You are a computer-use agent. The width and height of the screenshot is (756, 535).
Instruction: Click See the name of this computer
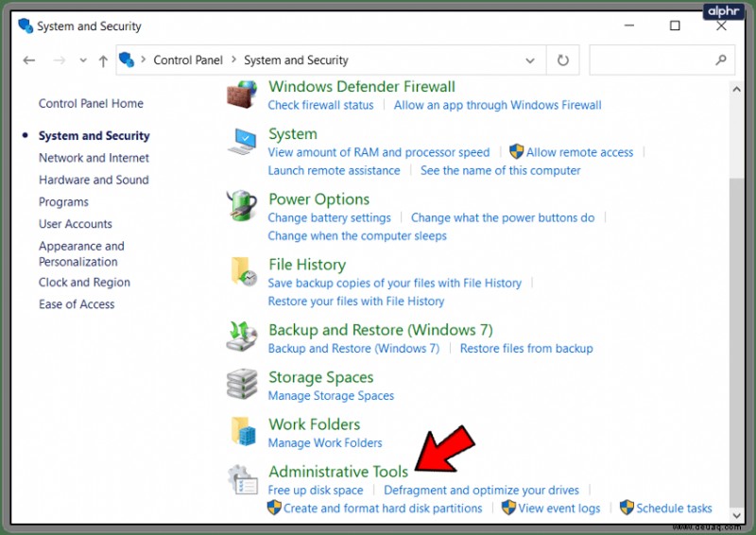[501, 171]
